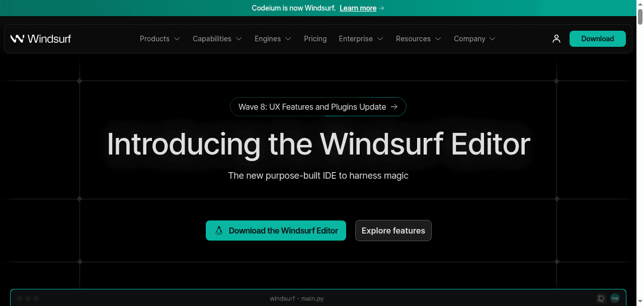Click the round icon left of YM avatar
This screenshot has width=644, height=306.
tap(601, 298)
